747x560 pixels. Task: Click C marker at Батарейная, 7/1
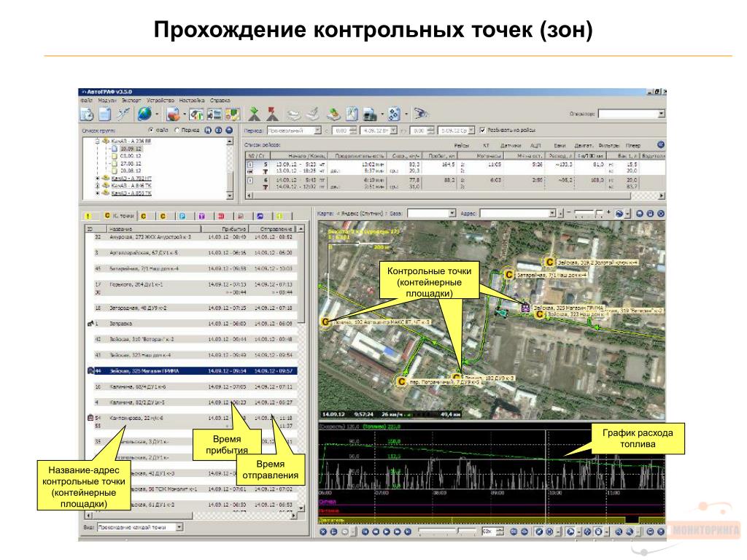[508, 275]
